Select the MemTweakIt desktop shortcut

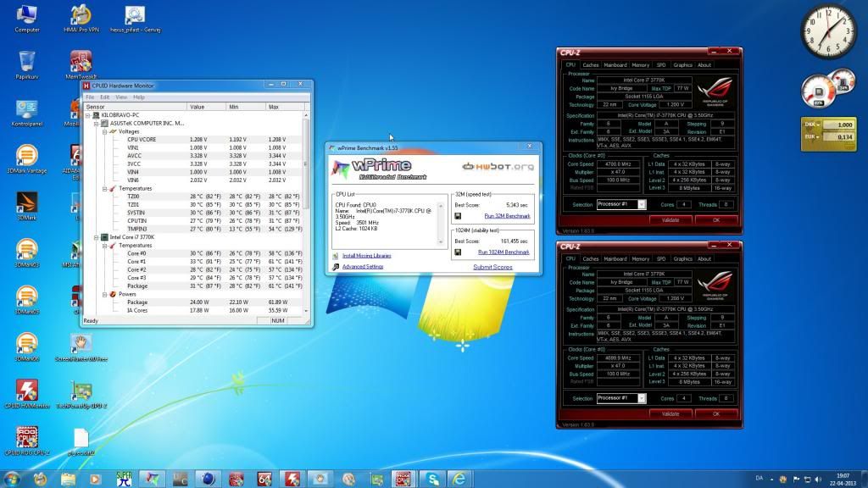pyautogui.click(x=81, y=65)
